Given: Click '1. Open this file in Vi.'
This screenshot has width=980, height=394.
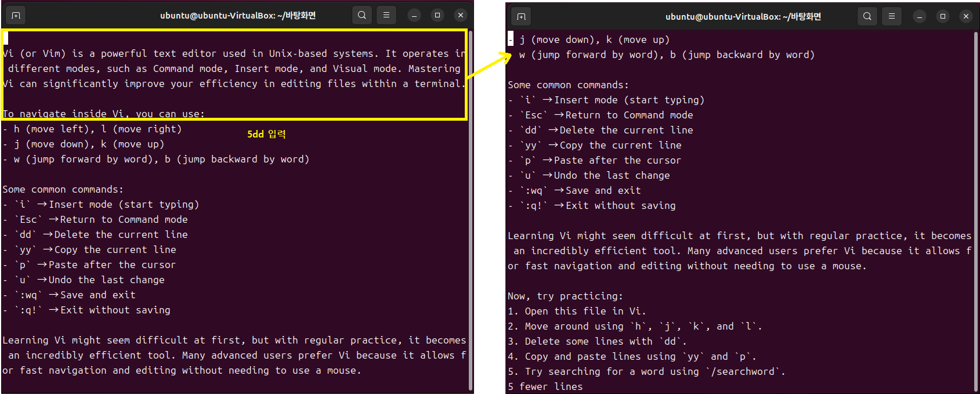Looking at the screenshot, I should 577,311.
